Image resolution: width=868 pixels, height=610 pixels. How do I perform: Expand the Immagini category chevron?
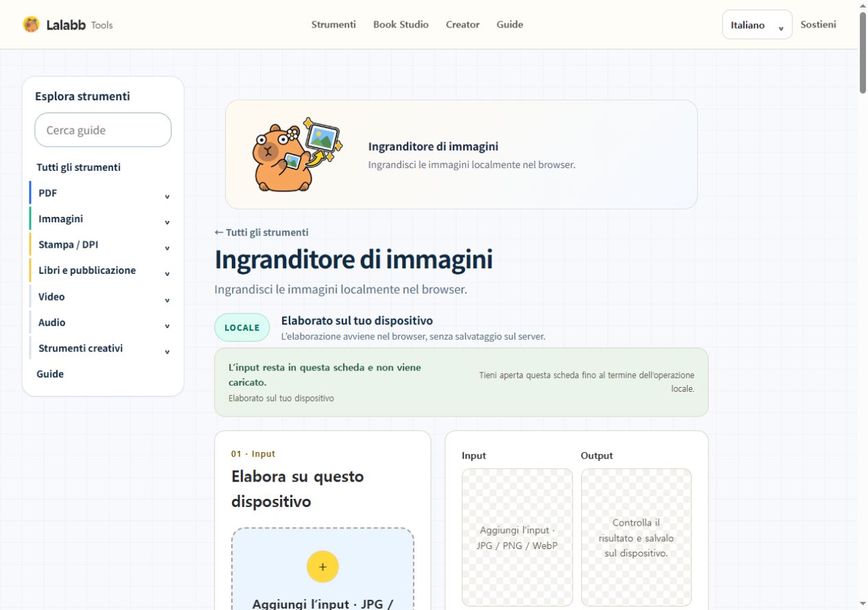pos(167,222)
